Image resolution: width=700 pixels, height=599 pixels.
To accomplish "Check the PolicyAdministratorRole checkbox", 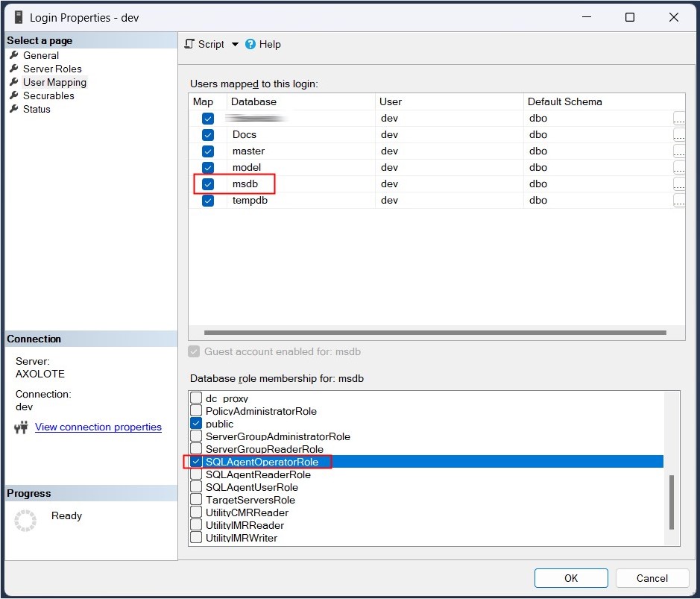I will coord(196,410).
